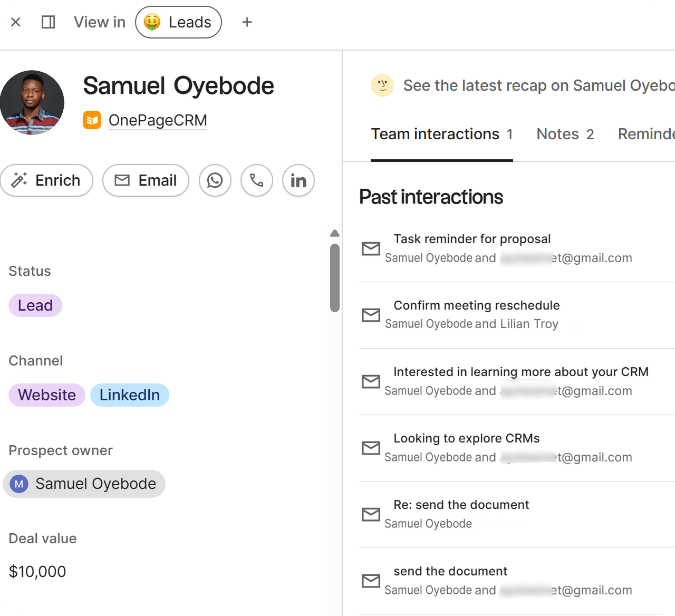Click the Enrich button
Viewport: 675px width, 616px height.
click(x=46, y=180)
